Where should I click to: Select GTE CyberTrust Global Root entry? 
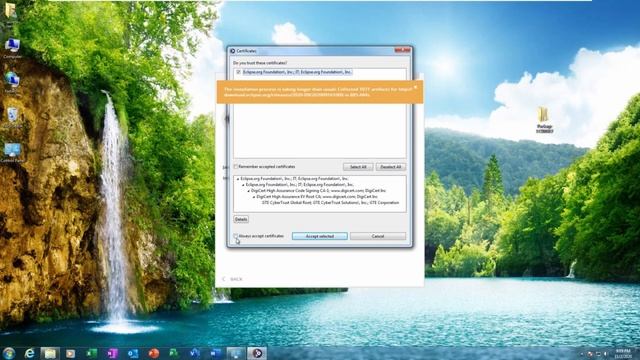tap(330, 203)
